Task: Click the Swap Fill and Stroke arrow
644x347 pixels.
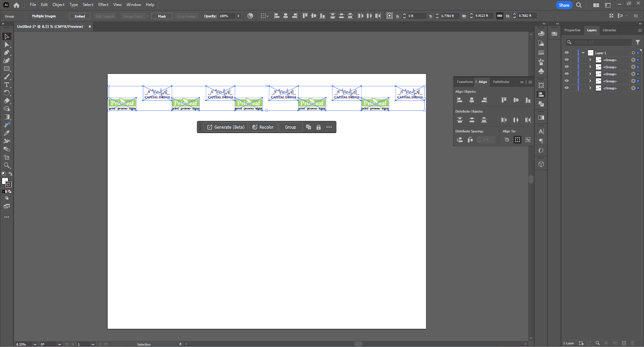Action: (x=10, y=174)
